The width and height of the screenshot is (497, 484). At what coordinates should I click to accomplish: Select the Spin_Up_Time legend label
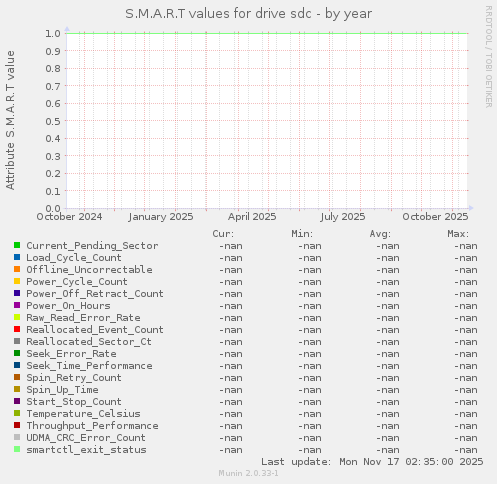pyautogui.click(x=62, y=390)
